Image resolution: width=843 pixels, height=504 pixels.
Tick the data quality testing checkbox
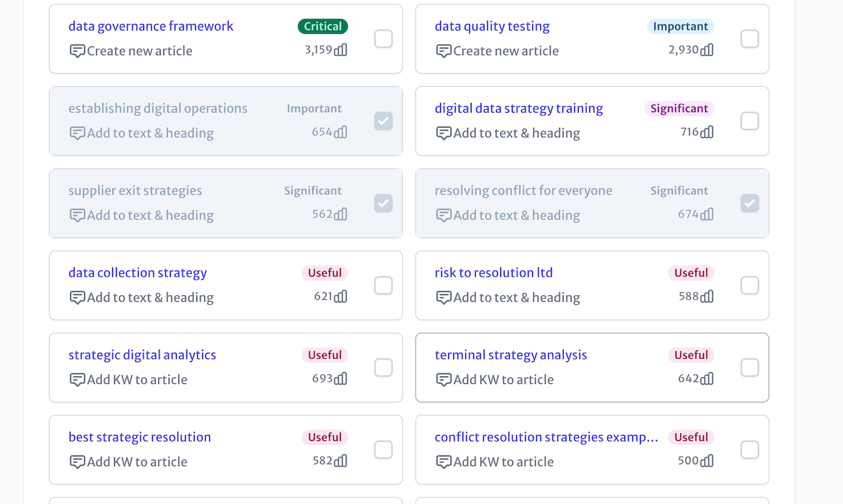749,39
